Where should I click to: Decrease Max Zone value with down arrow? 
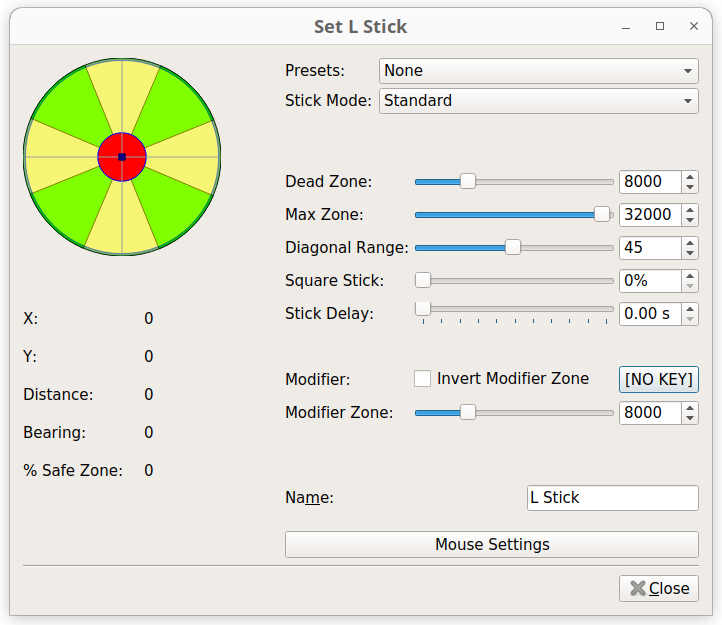(690, 220)
